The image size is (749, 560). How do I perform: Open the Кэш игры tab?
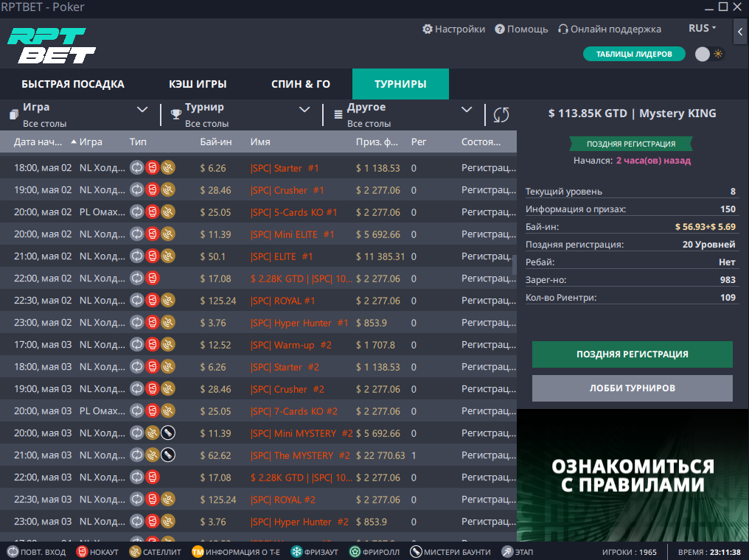click(198, 84)
